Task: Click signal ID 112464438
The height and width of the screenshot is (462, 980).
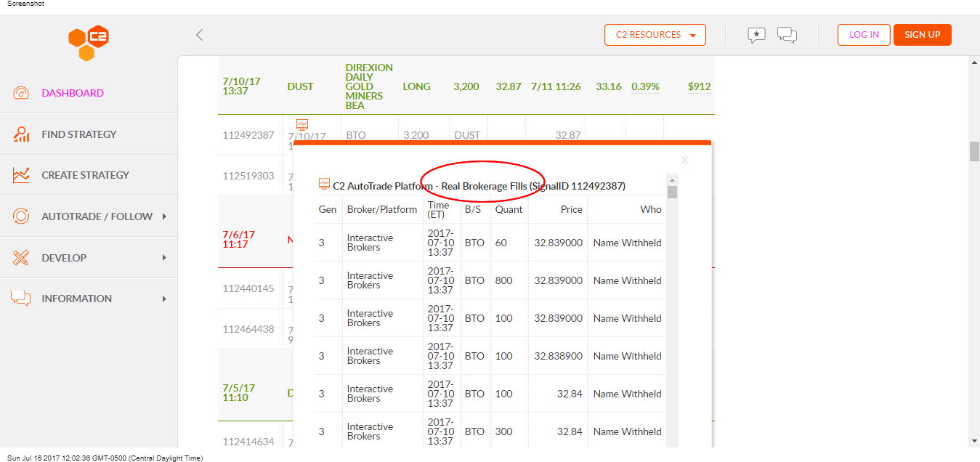Action: (248, 329)
